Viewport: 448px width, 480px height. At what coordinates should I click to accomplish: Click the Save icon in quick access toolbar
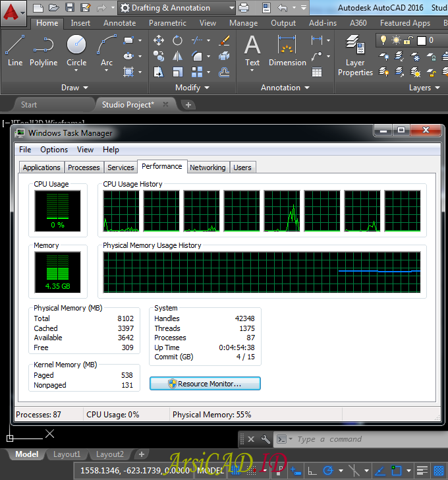click(x=70, y=8)
